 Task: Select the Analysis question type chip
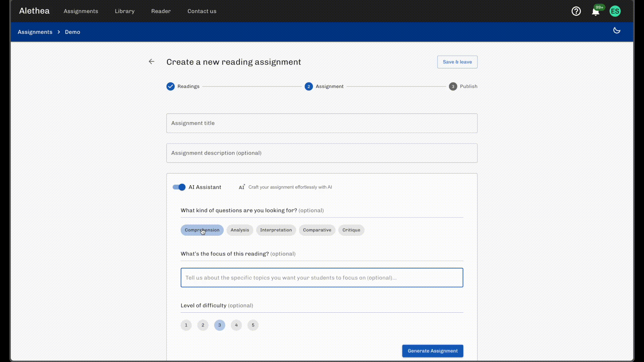[x=239, y=230]
